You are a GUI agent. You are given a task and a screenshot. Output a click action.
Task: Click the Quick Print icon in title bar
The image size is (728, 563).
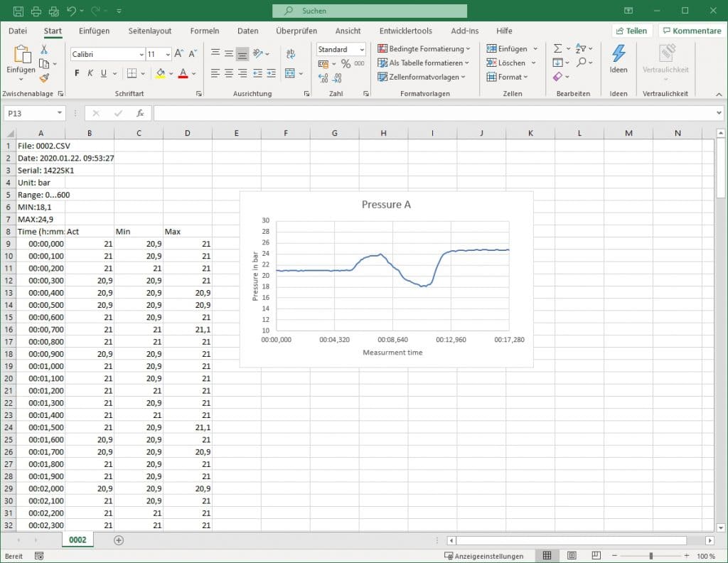pyautogui.click(x=36, y=11)
